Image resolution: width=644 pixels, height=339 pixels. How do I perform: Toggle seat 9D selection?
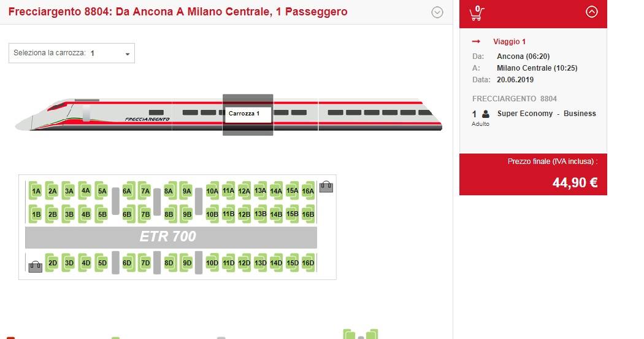point(188,263)
